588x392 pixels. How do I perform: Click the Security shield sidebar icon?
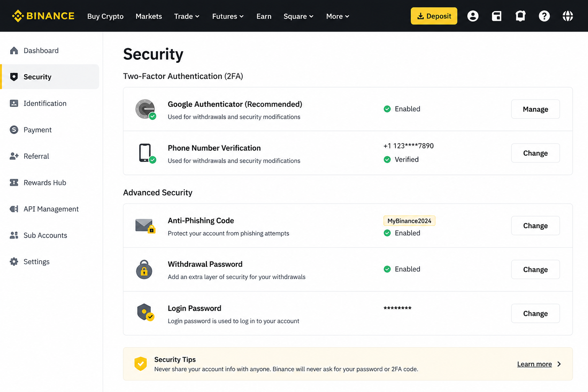click(14, 77)
